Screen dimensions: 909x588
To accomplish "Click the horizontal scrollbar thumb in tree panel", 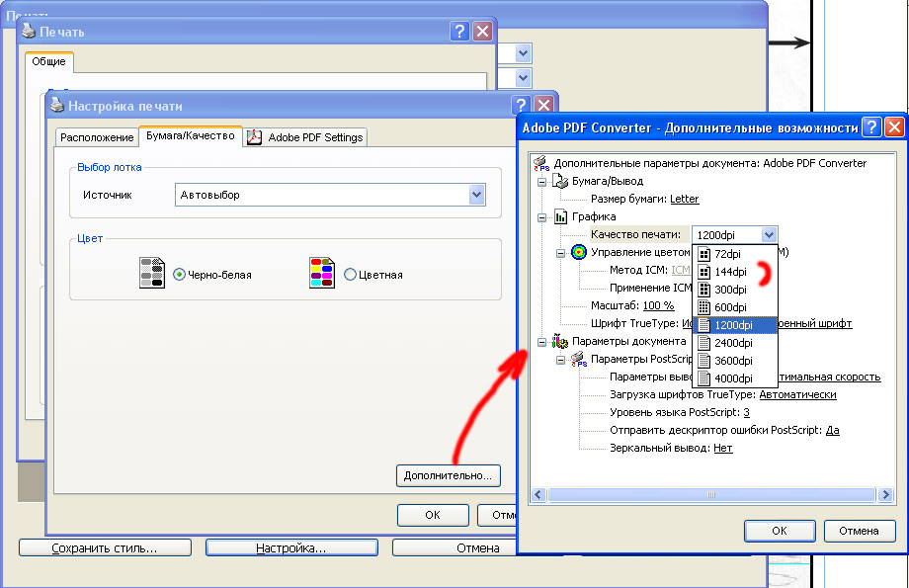I will pos(711,495).
